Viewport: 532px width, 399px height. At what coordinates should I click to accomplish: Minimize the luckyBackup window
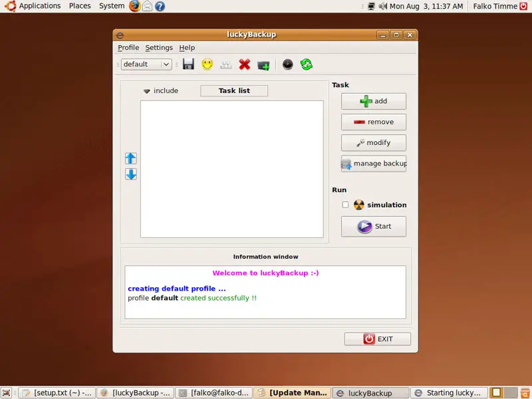coord(383,35)
